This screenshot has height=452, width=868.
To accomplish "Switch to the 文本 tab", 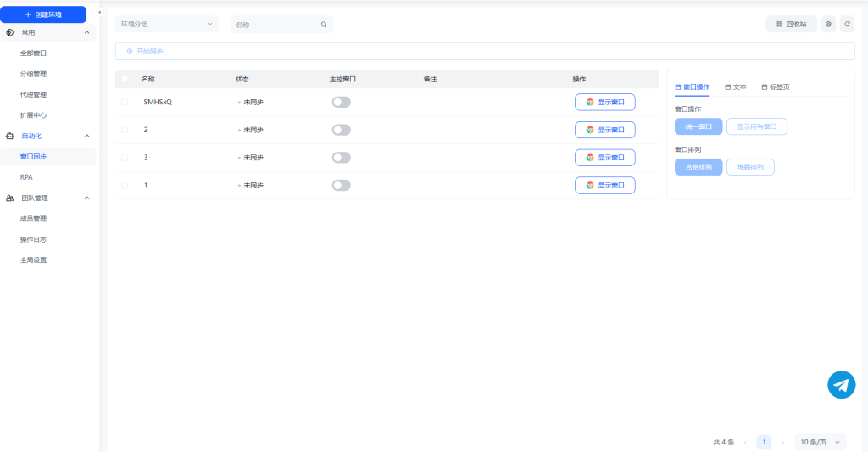I will coord(735,86).
